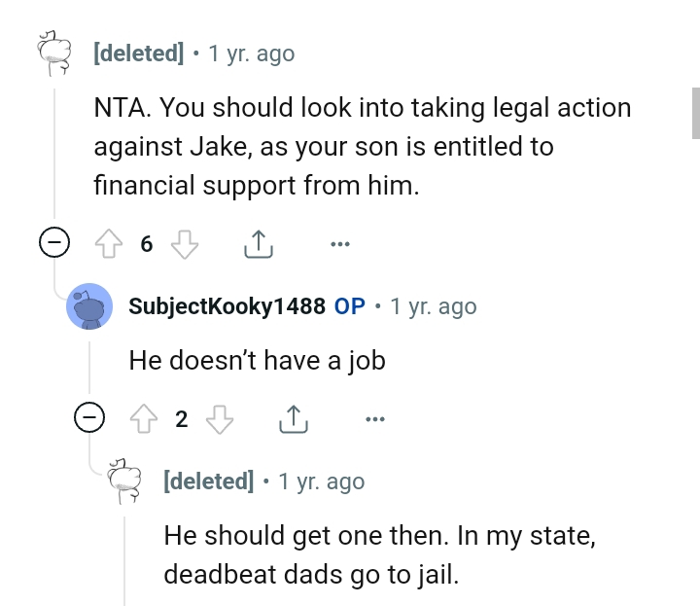Collapse SubjectKooky1488's reply thread
Image resolution: width=700 pixels, height=606 pixels.
pos(89,419)
